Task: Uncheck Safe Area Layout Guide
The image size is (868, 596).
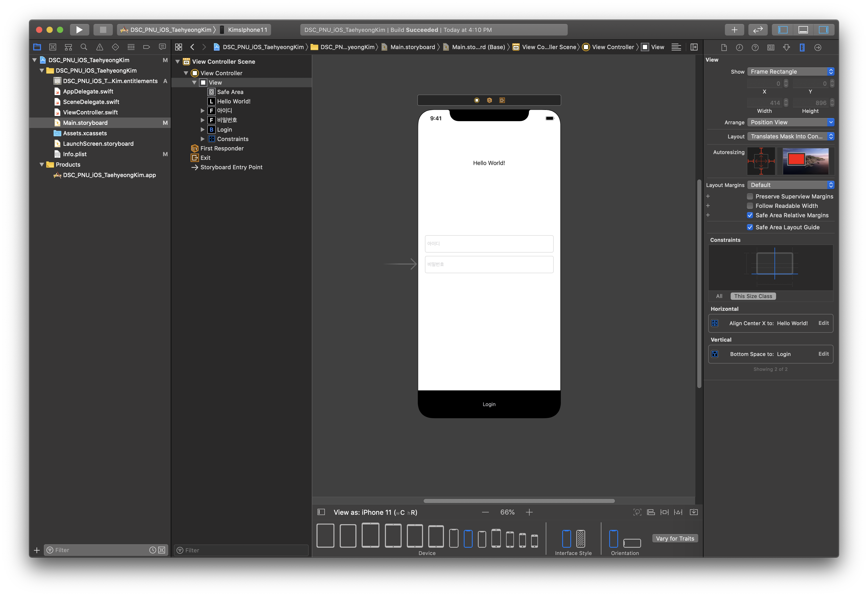Action: coord(750,227)
